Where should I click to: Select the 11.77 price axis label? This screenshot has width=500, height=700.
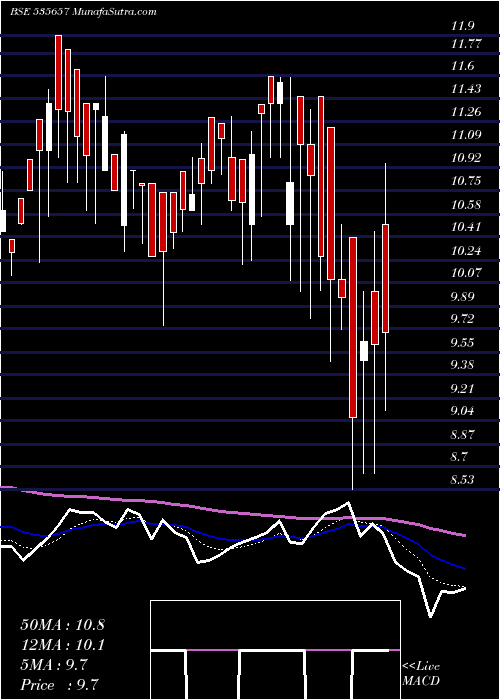(466, 44)
